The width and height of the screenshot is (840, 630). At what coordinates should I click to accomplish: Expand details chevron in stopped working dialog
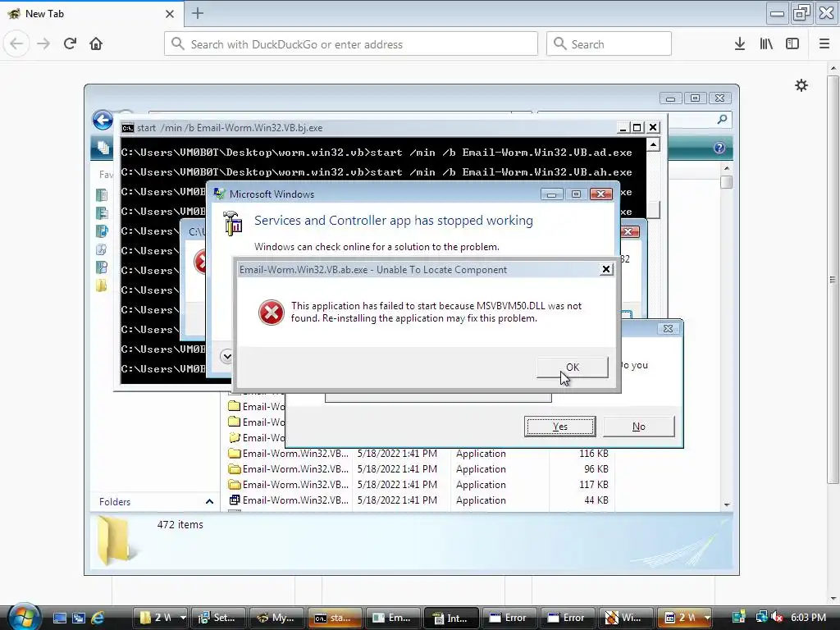226,356
